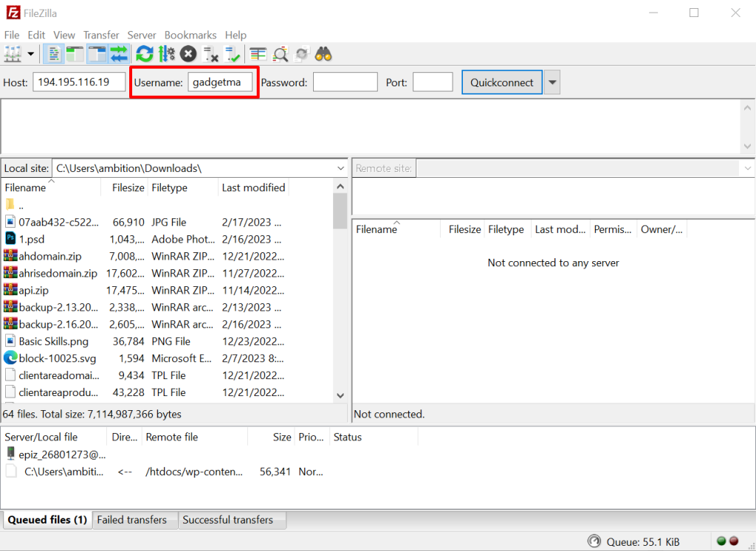Click the Host input field
Image resolution: width=756 pixels, height=551 pixels.
(x=79, y=82)
